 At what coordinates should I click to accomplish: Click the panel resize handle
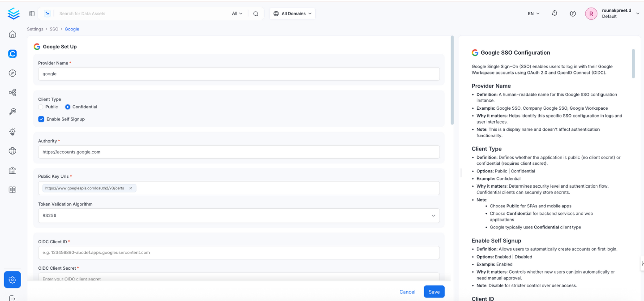[x=461, y=172]
